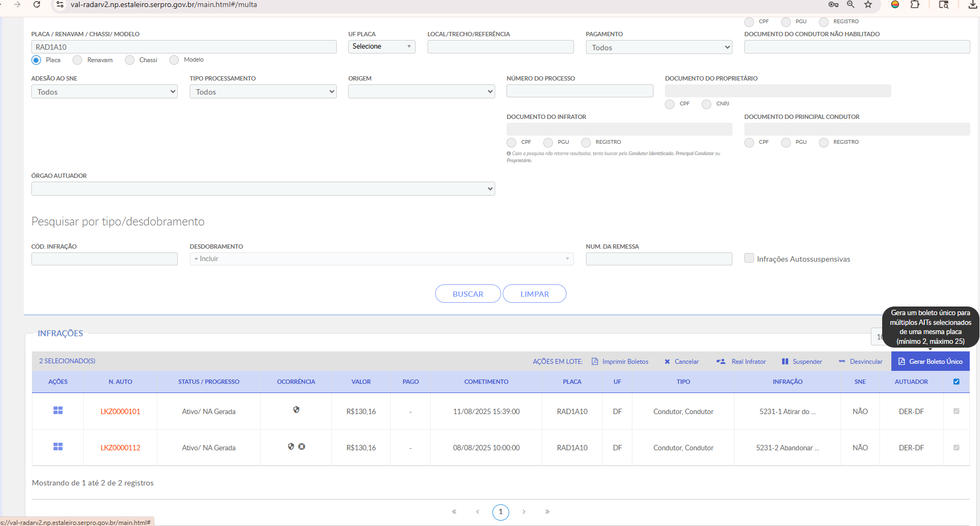Image resolution: width=980 pixels, height=526 pixels.
Task: Click shield occurrence icon in LKZ0000101 row
Action: [x=296, y=410]
